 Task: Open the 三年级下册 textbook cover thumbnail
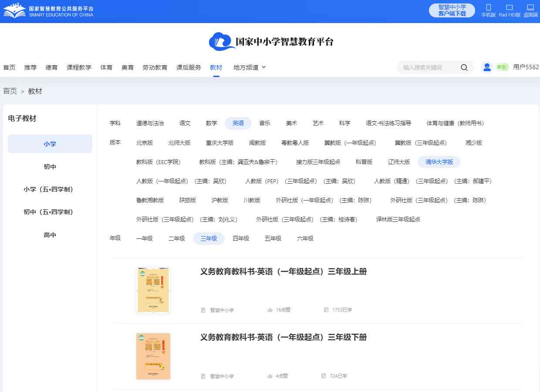pos(153,356)
